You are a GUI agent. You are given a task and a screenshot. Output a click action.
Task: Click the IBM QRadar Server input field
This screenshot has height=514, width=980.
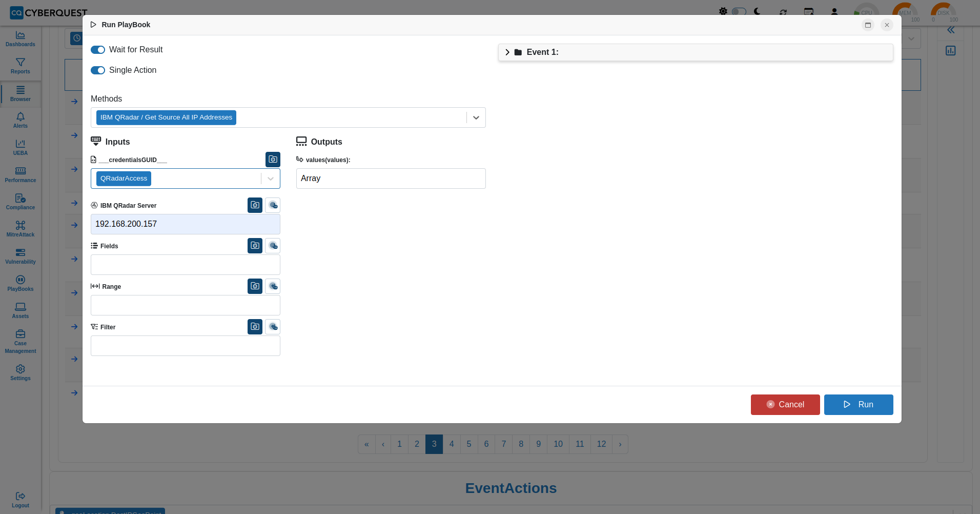coord(186,224)
